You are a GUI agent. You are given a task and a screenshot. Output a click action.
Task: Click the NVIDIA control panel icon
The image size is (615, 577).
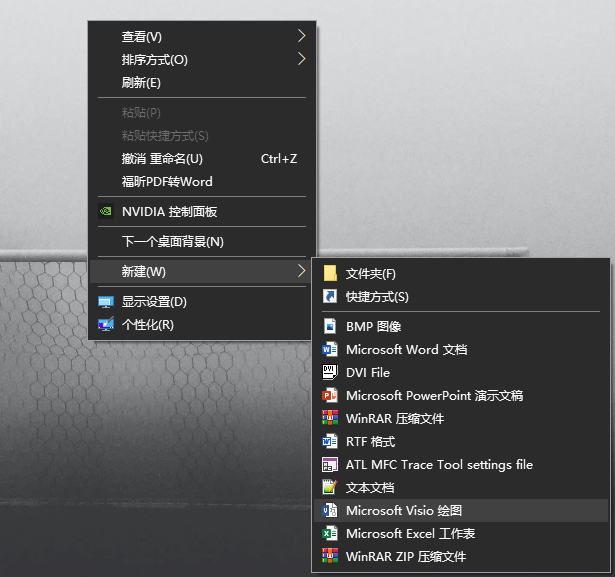[x=106, y=211]
